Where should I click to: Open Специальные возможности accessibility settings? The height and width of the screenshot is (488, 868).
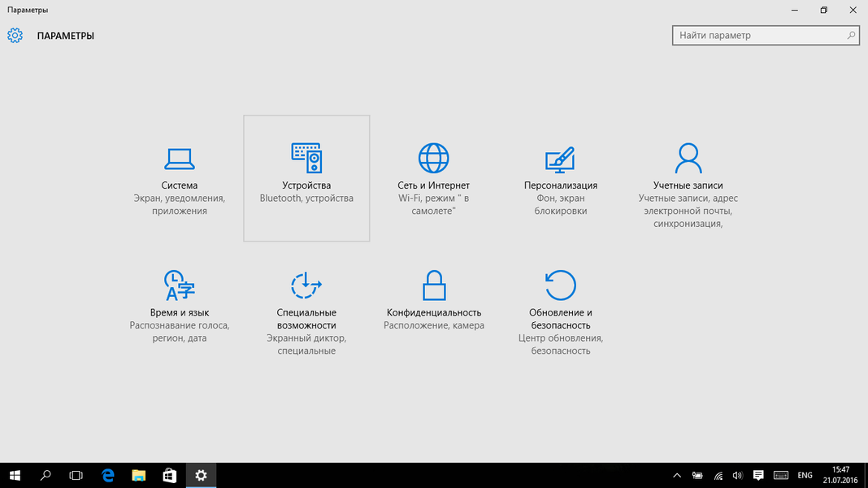pyautogui.click(x=306, y=314)
